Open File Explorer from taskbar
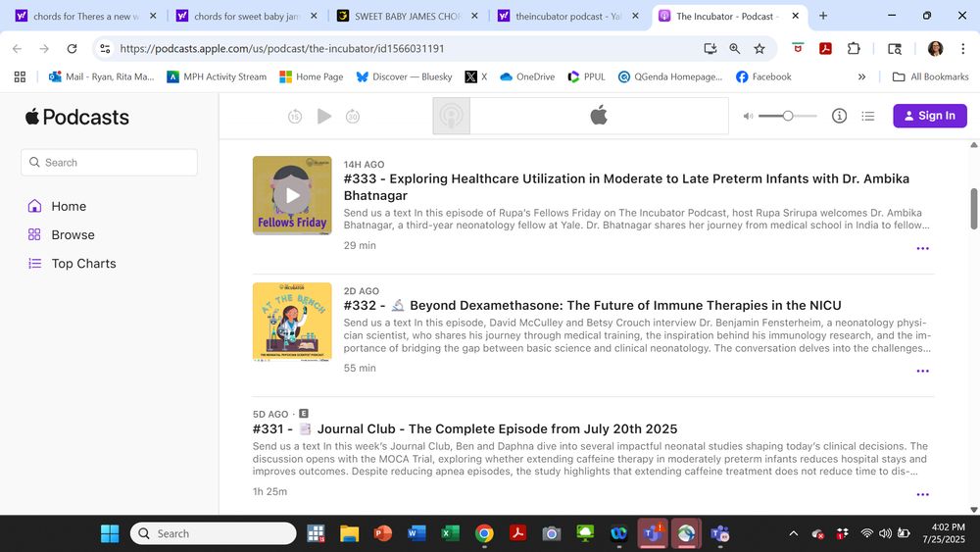Screen dimensions: 980x552 tap(350, 534)
